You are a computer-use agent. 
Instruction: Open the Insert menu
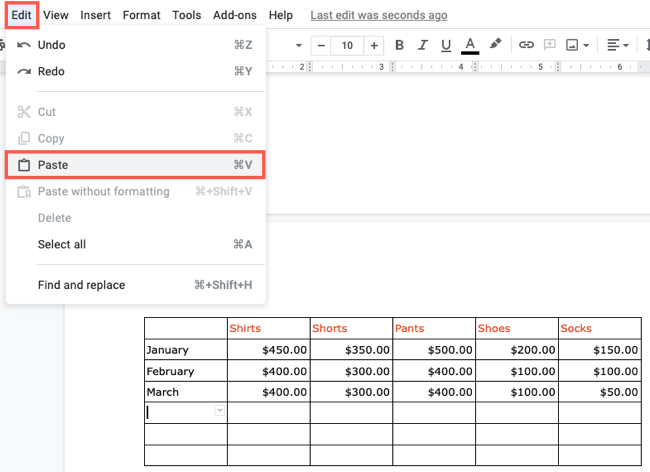point(96,15)
